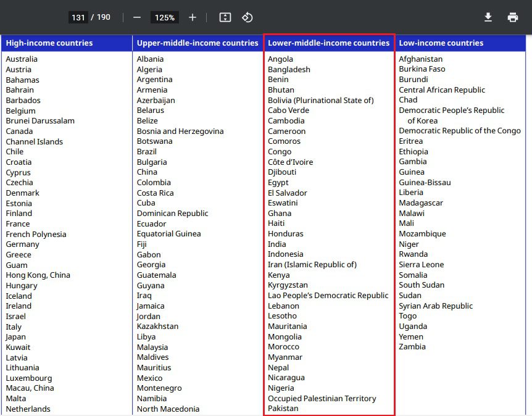This screenshot has height=416, width=532.
Task: Click Kyrgyzstan entry
Action: 288,285
